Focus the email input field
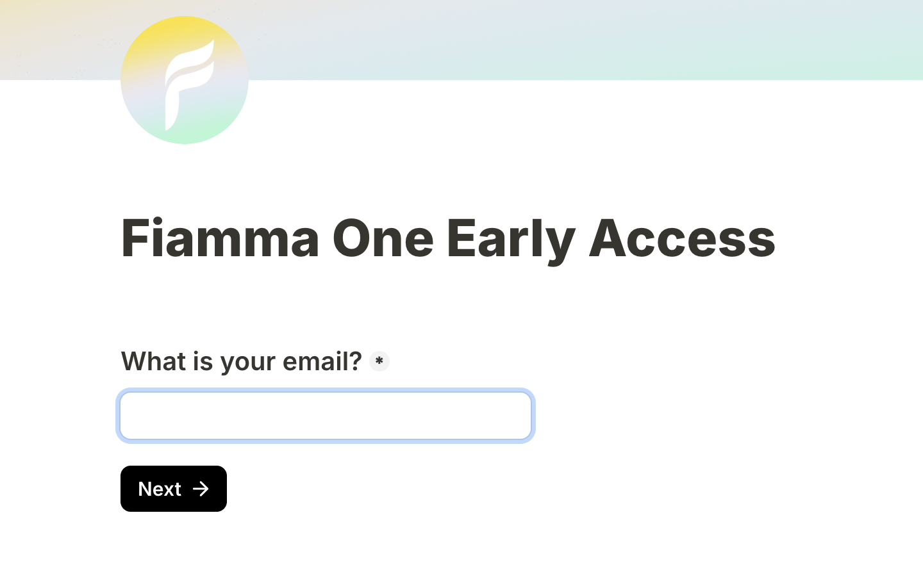Image resolution: width=923 pixels, height=588 pixels. pos(326,416)
